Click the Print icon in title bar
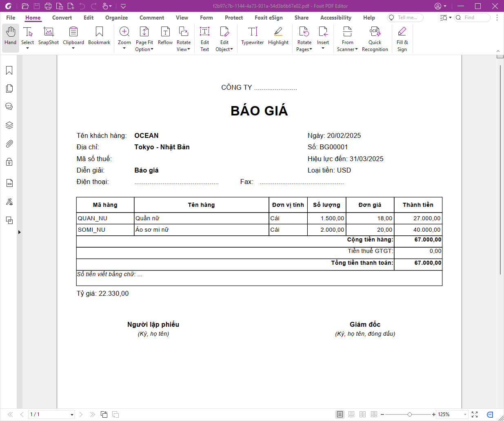504x421 pixels. (x=48, y=6)
